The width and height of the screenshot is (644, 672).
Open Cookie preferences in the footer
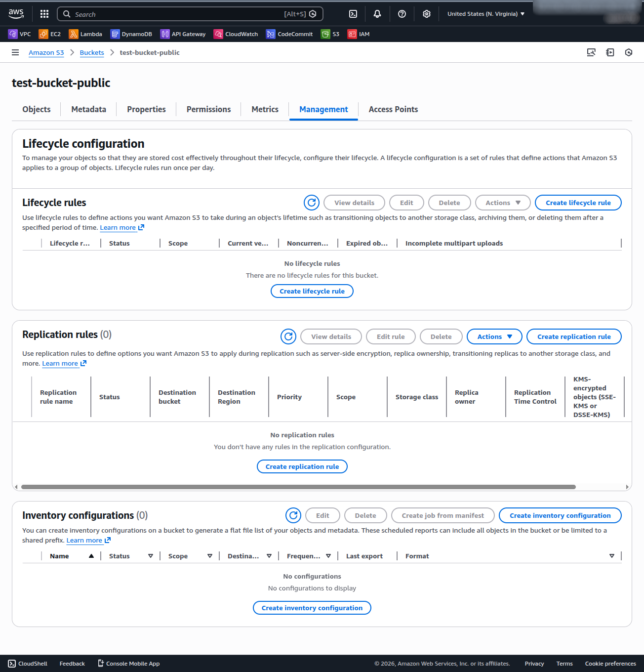pos(610,664)
